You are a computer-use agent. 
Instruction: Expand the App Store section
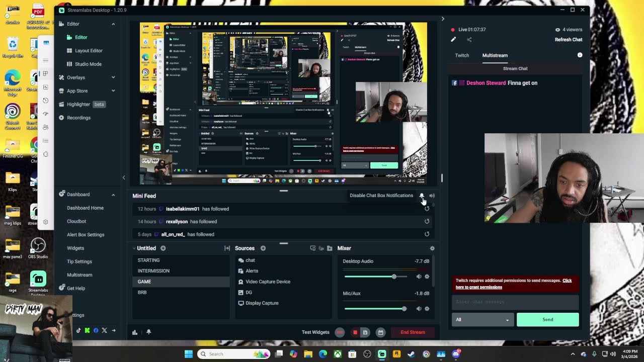point(113,91)
